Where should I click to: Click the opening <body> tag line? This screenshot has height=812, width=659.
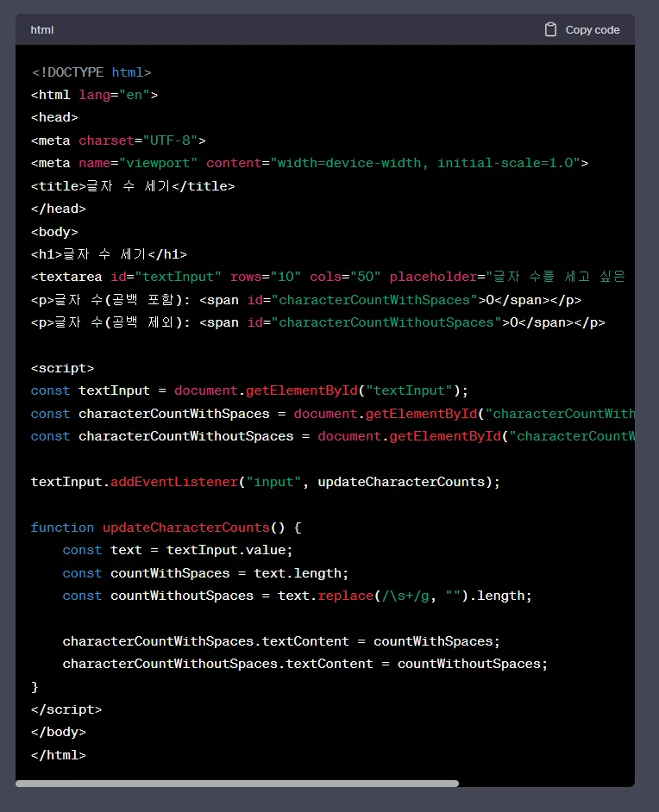54,232
